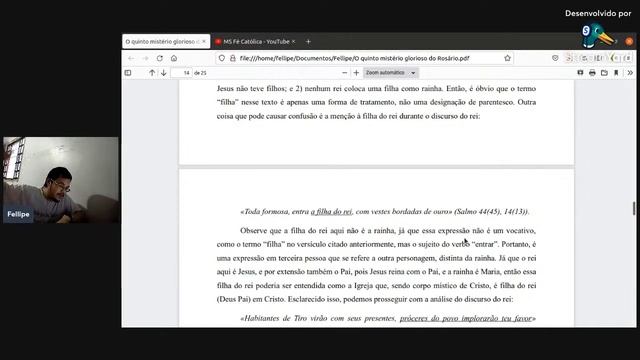Click the tracking protection shield icon
The width and height of the screenshot is (640, 360).
click(222, 58)
